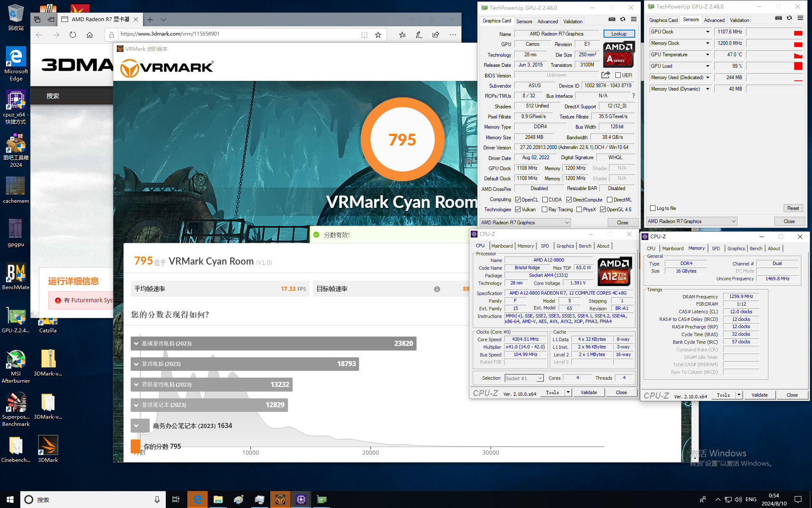The height and width of the screenshot is (508, 812).
Task: Click GPU Load red graph bar
Action: pos(798,66)
